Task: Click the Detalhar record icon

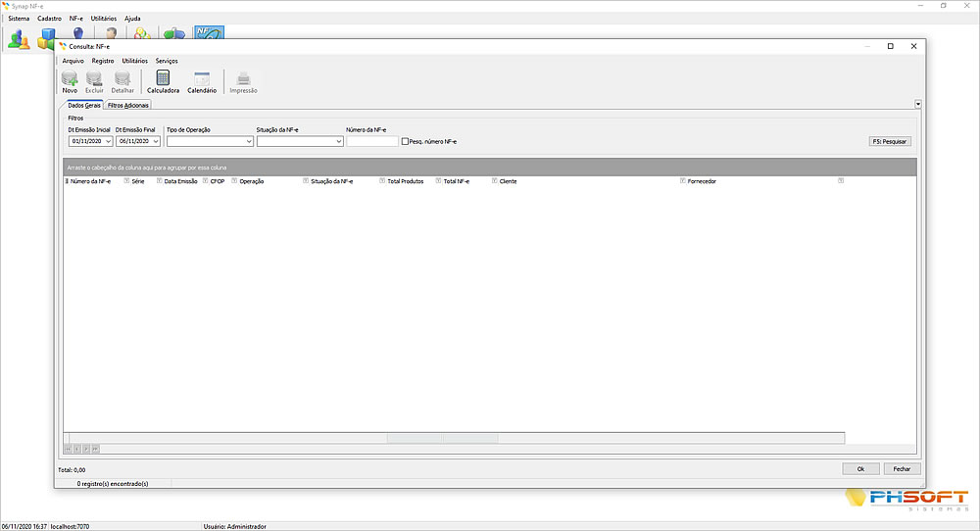Action: tap(122, 81)
